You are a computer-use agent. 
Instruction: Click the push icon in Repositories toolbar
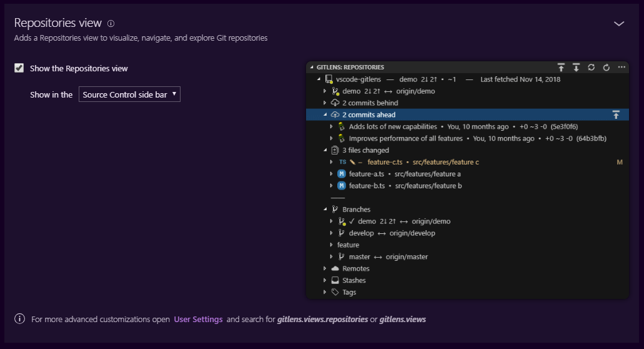(x=562, y=67)
